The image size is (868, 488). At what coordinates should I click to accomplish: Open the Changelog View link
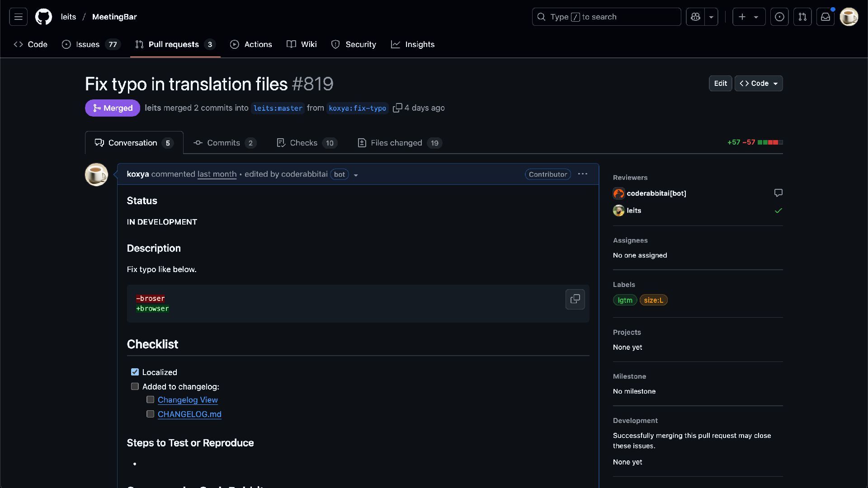coord(188,400)
